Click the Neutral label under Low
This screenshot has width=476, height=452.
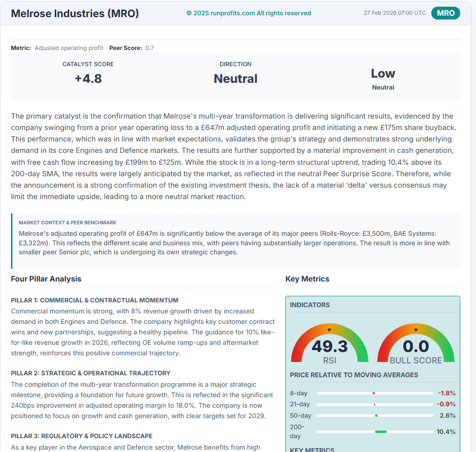coord(383,87)
